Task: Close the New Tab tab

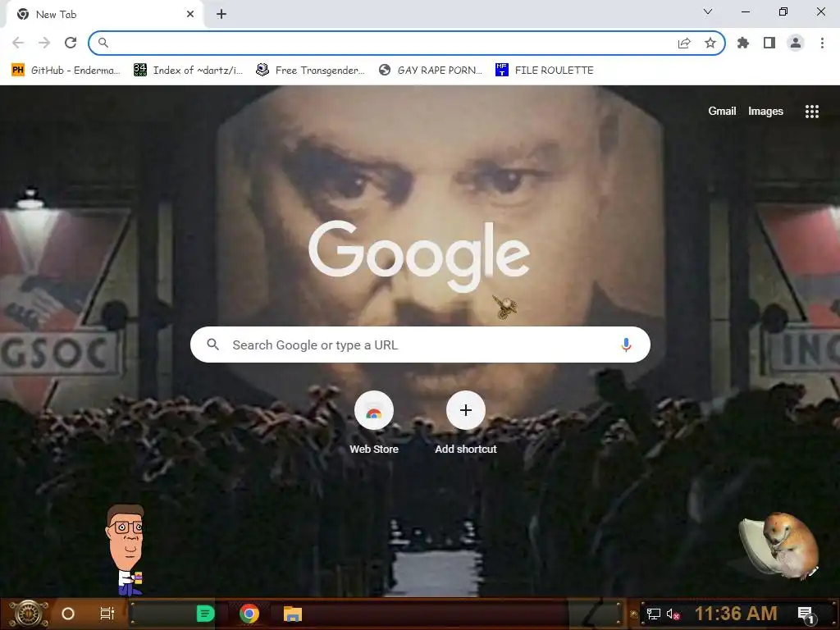Action: [190, 15]
